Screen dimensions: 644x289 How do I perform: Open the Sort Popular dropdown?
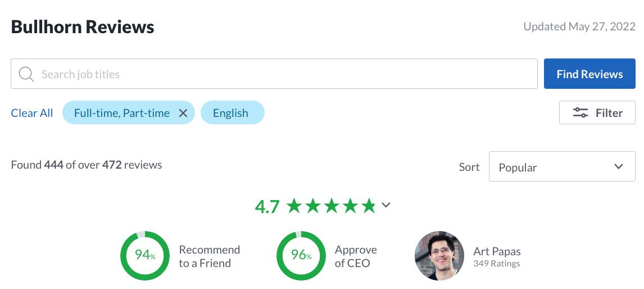[x=562, y=166]
